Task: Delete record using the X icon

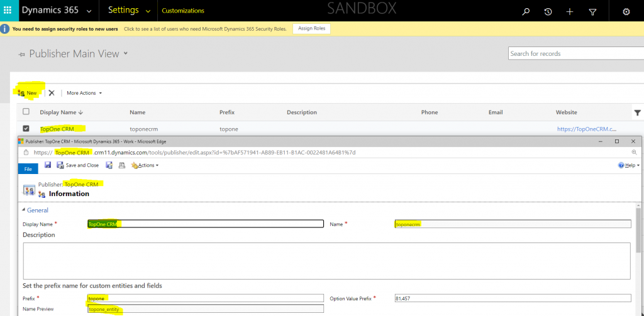Action: pyautogui.click(x=52, y=93)
